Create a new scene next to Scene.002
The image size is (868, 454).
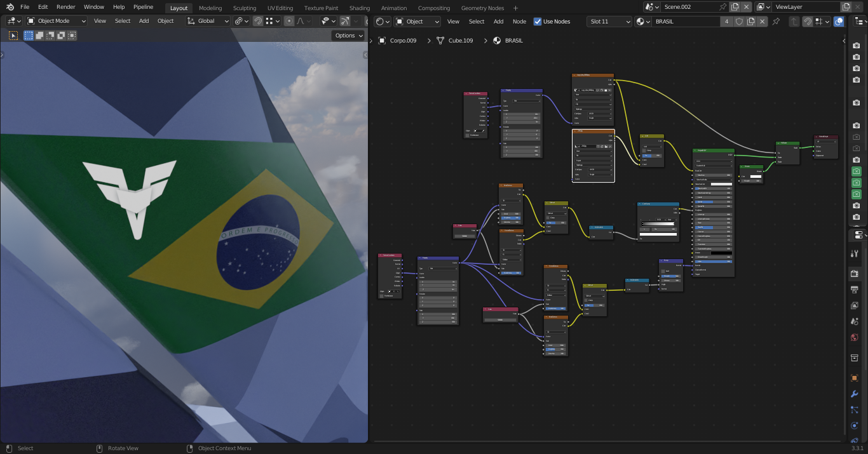tap(735, 7)
